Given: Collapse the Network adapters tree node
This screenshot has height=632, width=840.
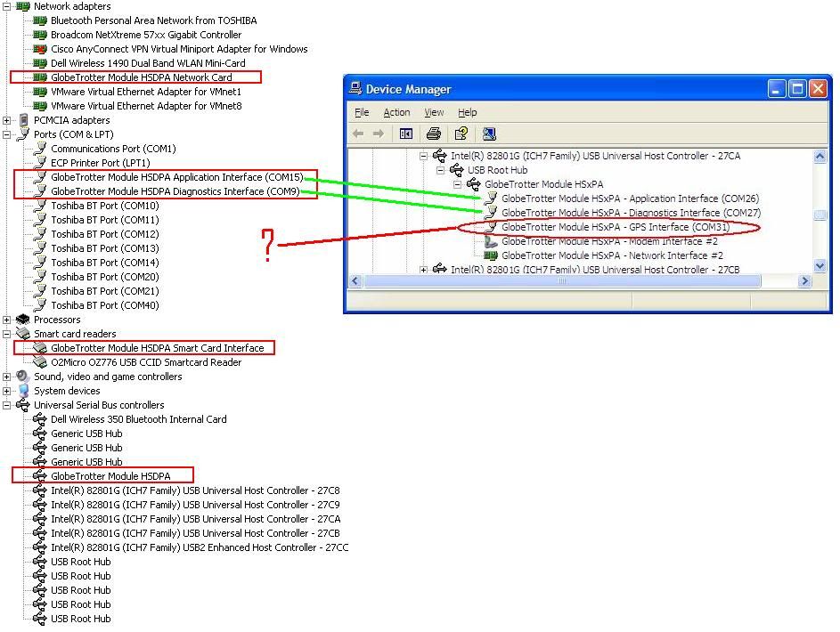Looking at the screenshot, I should coord(6,6).
